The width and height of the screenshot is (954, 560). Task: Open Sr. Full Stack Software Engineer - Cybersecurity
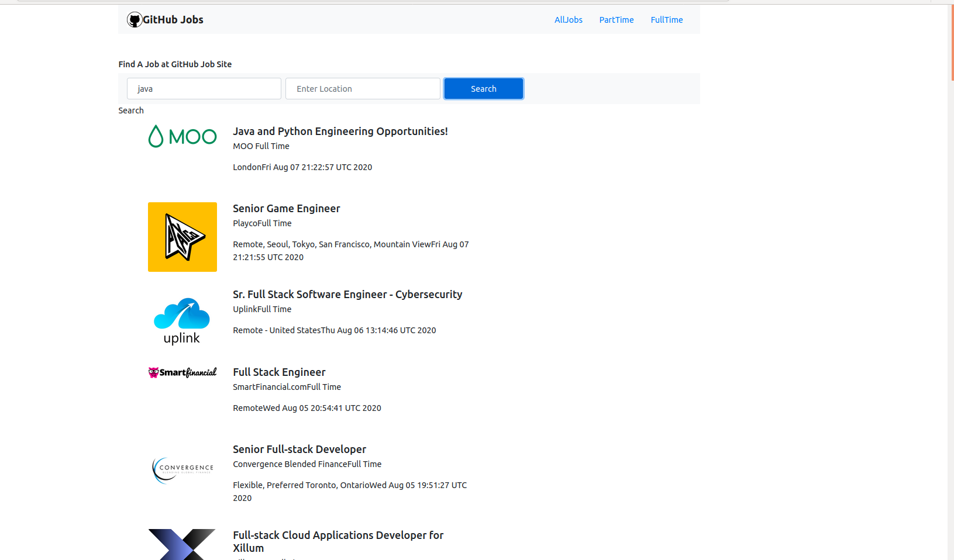pos(347,295)
